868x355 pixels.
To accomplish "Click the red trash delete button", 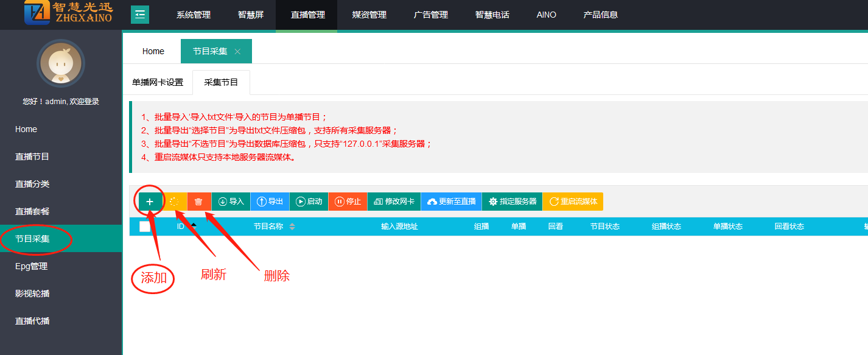I will 198,202.
